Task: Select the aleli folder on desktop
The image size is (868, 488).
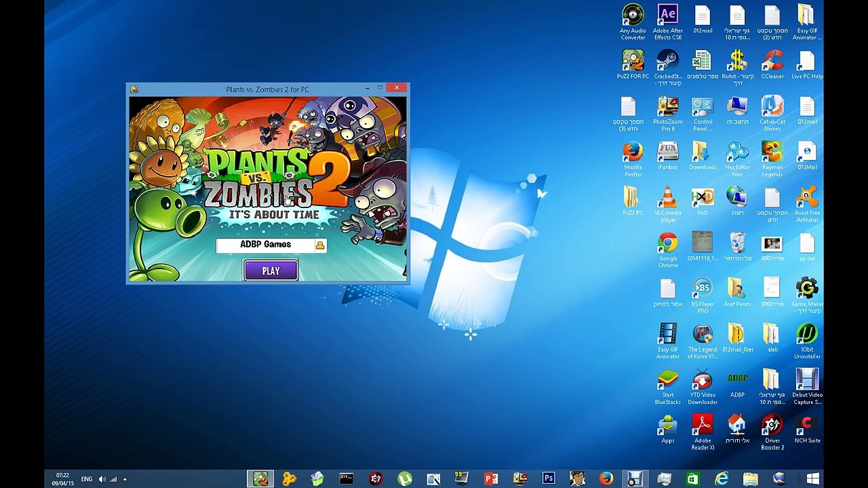Action: click(772, 337)
